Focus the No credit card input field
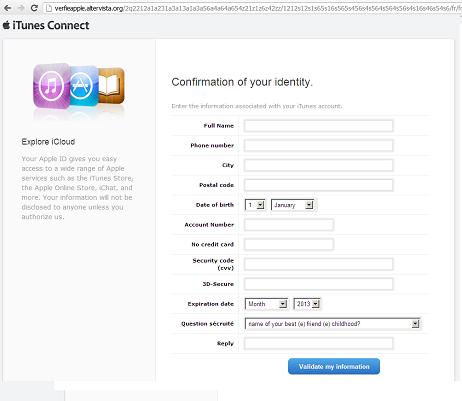The width and height of the screenshot is (462, 401). tap(289, 244)
